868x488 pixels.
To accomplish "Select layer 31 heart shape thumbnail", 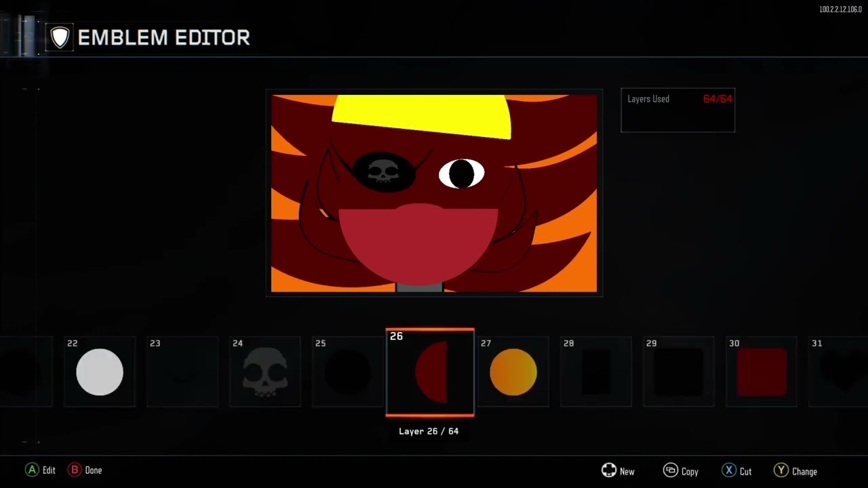I will tap(838, 371).
